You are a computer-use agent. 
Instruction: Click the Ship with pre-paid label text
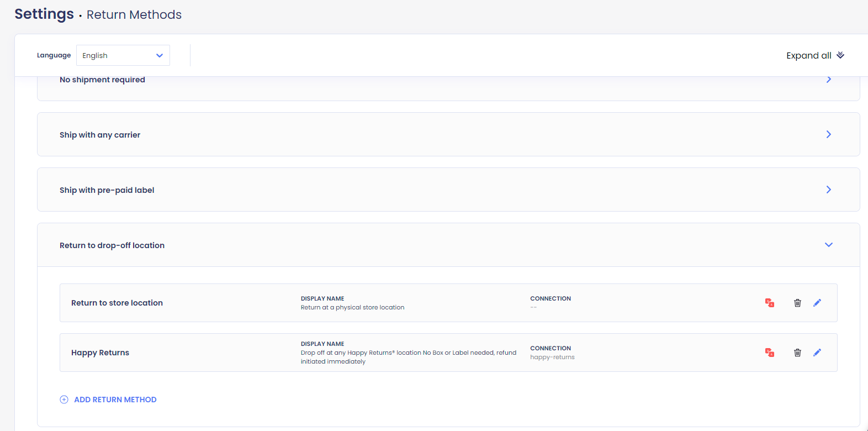(107, 190)
